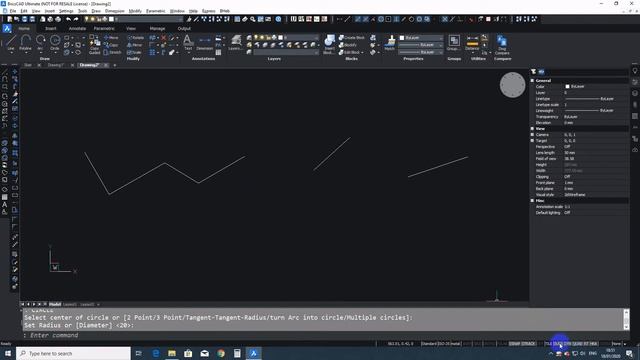640x360 pixels.
Task: Click the Rotate tool in Modify panel
Action: (136, 38)
